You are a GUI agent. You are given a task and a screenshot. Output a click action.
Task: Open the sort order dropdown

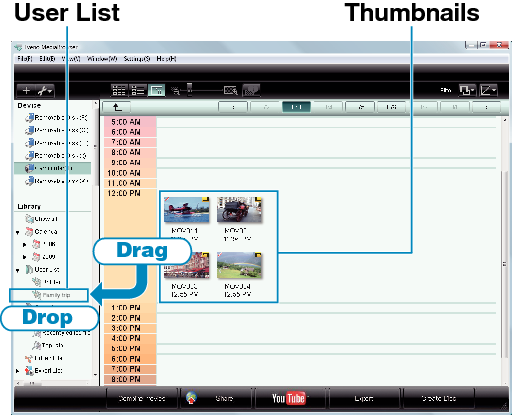pos(488,90)
